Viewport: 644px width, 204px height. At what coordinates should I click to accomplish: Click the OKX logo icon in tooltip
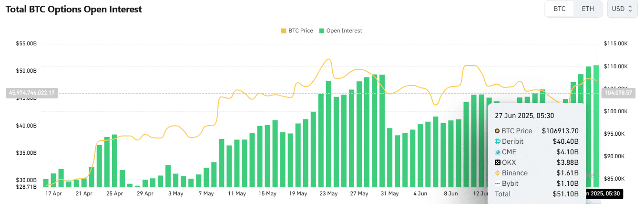pos(498,162)
